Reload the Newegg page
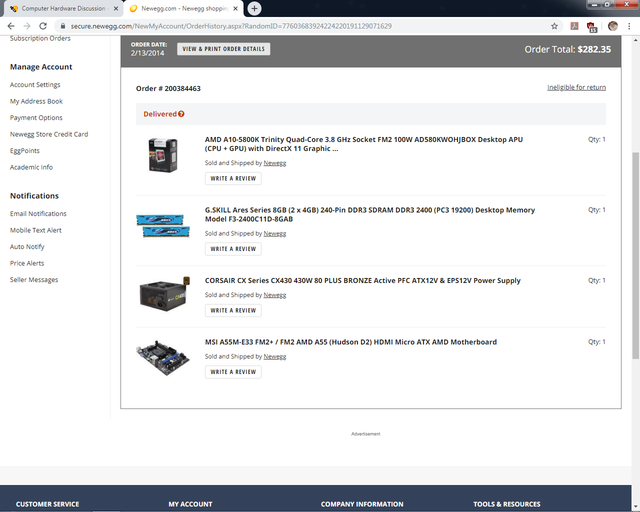This screenshot has height=512, width=640. 43,26
